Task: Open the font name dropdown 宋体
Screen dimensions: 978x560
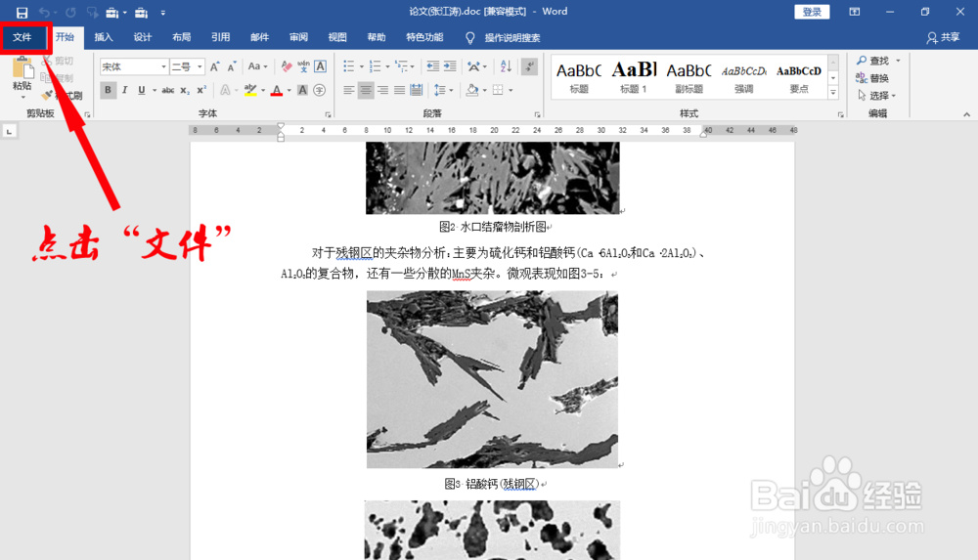Action: tap(163, 66)
